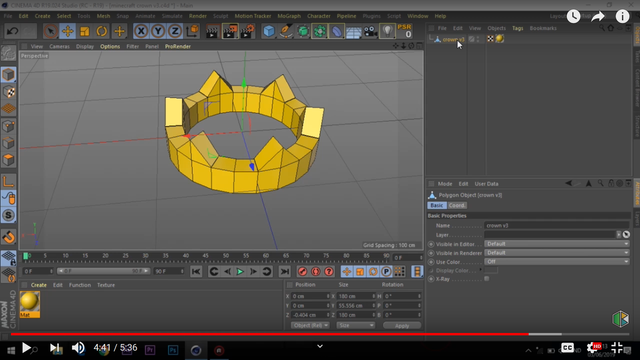Open the Visible in Renderer dropdown
Image resolution: width=640 pixels, height=360 pixels.
point(557,253)
